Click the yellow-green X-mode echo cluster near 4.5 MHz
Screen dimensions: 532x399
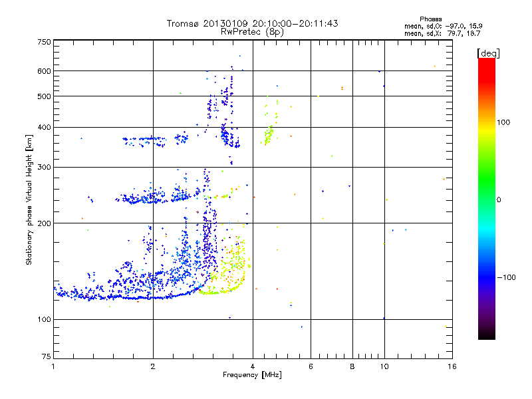click(269, 135)
